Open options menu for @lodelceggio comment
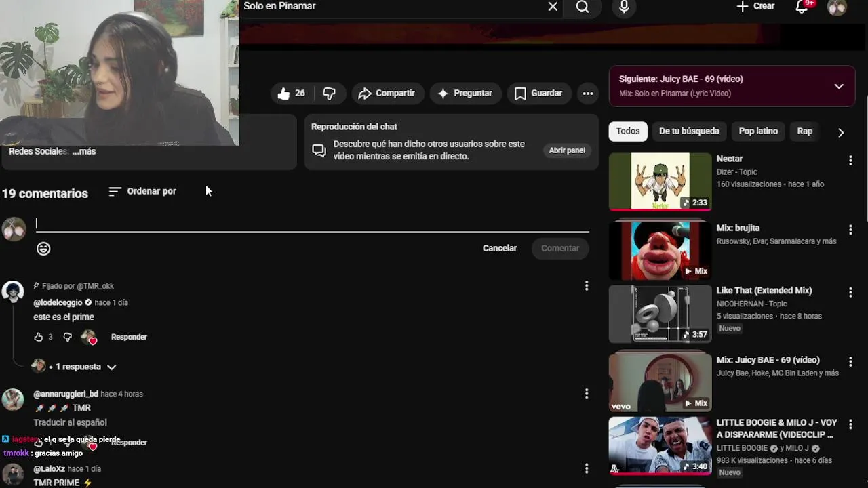Viewport: 868px width, 488px height. 587,286
